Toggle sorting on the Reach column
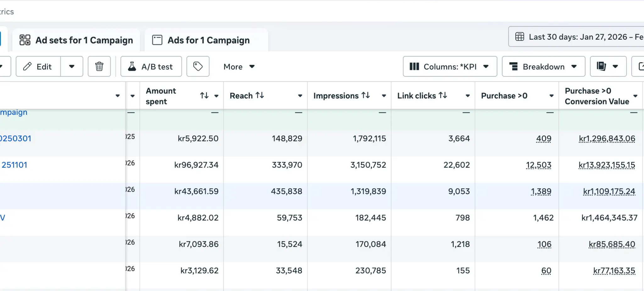The width and height of the screenshot is (644, 291). [259, 95]
